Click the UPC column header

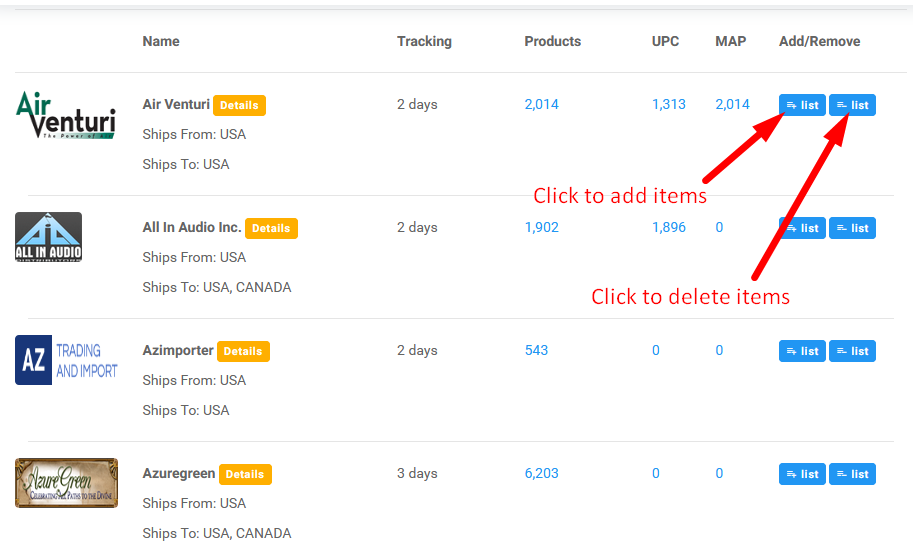665,41
